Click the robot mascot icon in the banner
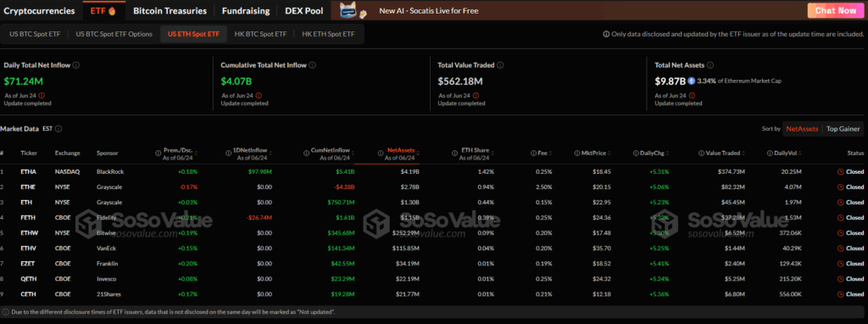 coord(348,10)
